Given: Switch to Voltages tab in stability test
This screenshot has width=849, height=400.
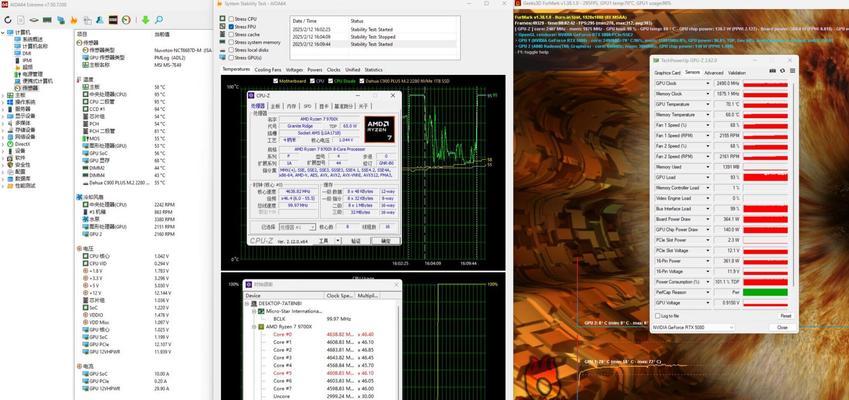Looking at the screenshot, I should pyautogui.click(x=294, y=70).
